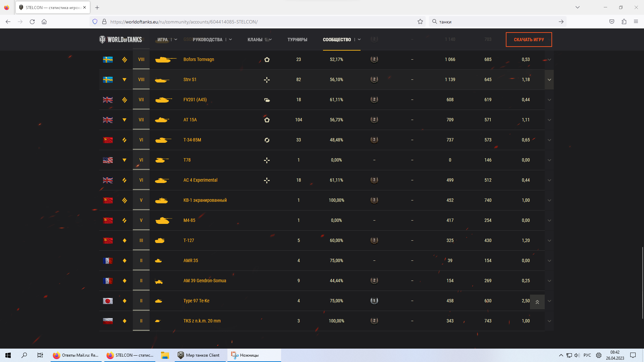Reload the page with the refresh icon
Image resolution: width=644 pixels, height=362 pixels.
click(32, 22)
